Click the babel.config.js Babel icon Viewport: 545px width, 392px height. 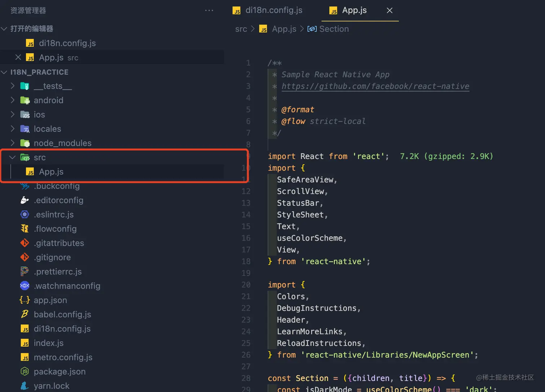[25, 314]
